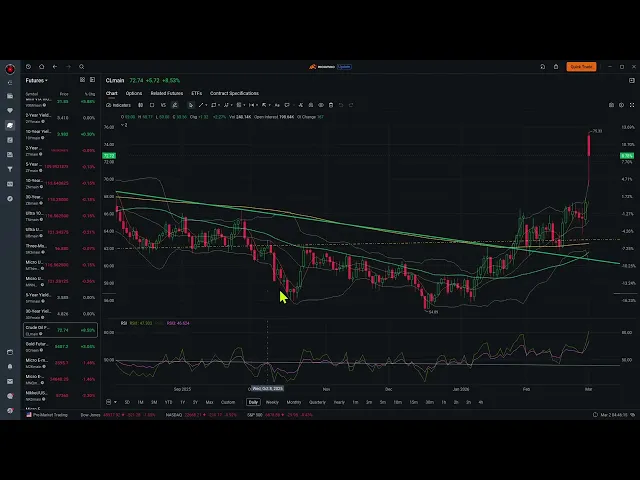Sort watchlist by Price column header
Image resolution: width=640 pixels, height=480 pixels.
[64, 94]
